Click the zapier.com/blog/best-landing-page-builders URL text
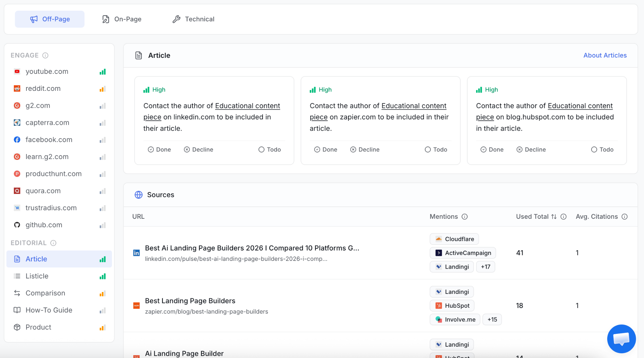The width and height of the screenshot is (644, 358). 207,312
